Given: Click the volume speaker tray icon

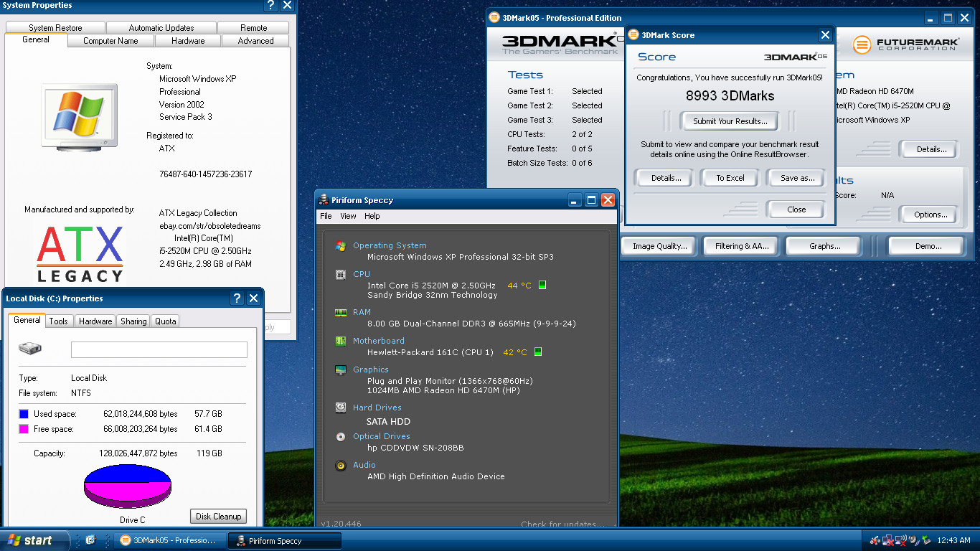Looking at the screenshot, I should tap(913, 540).
